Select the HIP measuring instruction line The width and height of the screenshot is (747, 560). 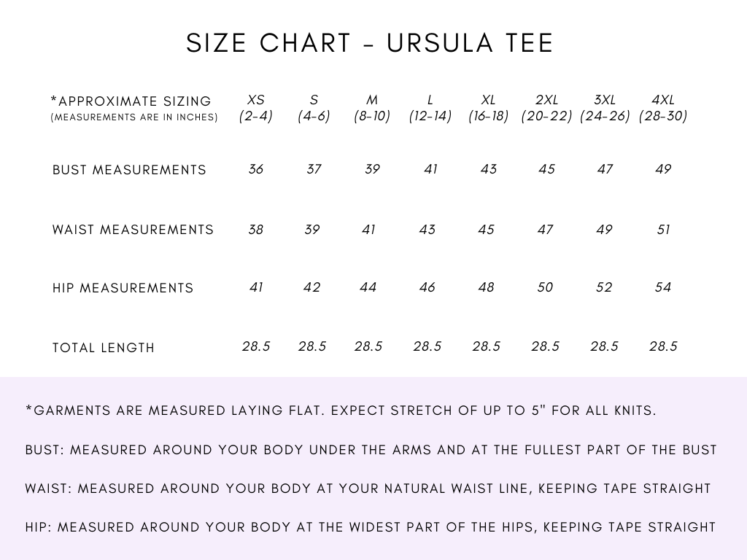[x=370, y=526]
